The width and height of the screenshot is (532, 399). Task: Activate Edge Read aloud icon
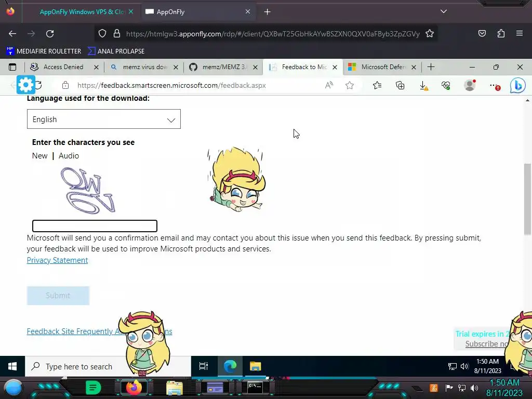point(329,85)
